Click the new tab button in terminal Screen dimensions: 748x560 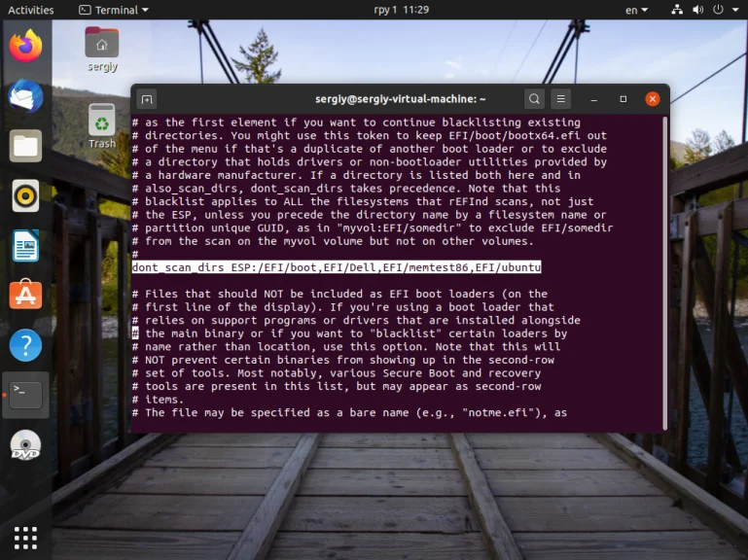point(147,99)
